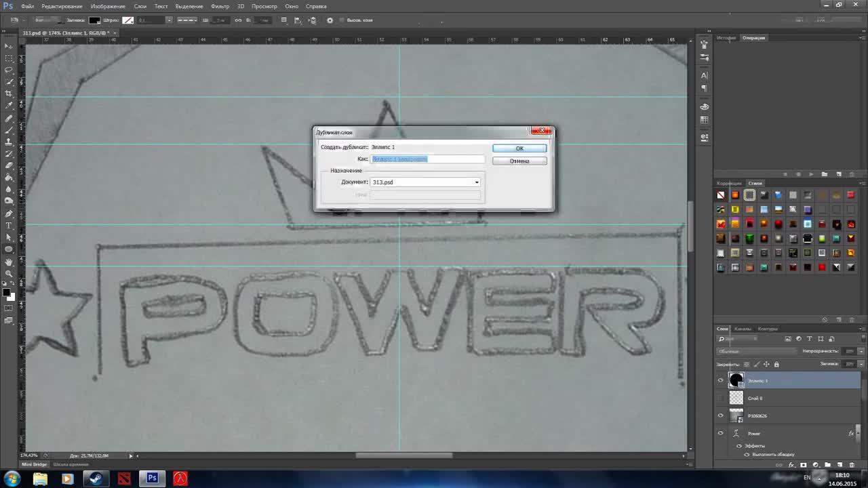This screenshot has width=868, height=488.
Task: Click the Штрих stroke color swatch
Action: tap(128, 20)
